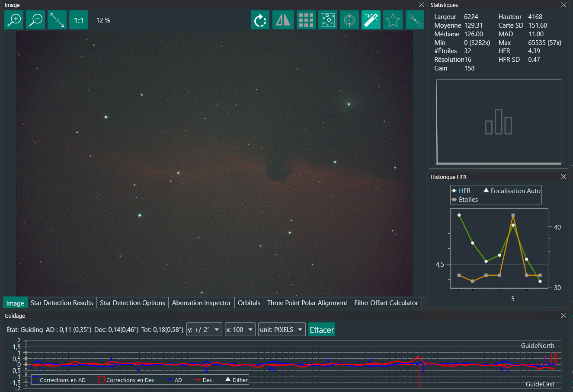Expand the unit: PIXELS dropdown
Viewport: 573px width, 392px height.
coord(282,330)
